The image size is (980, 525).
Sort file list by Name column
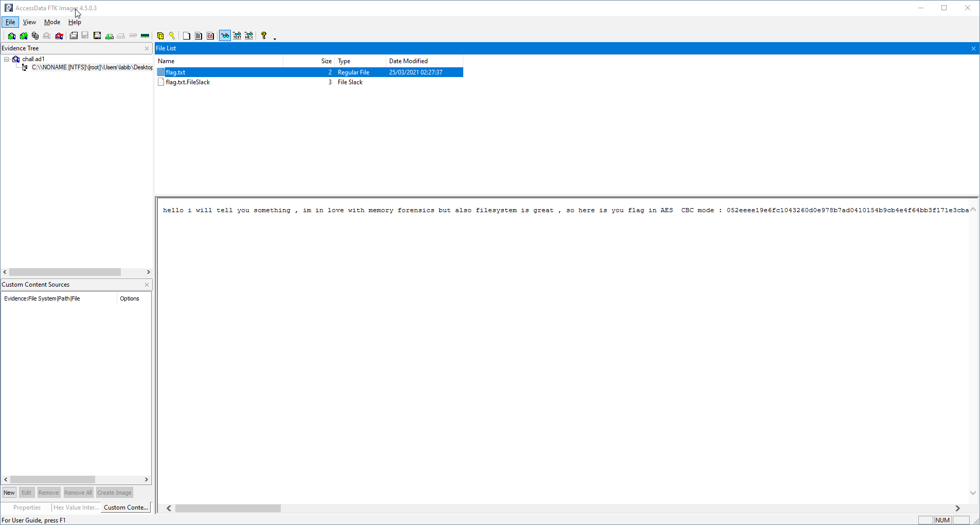(219, 61)
